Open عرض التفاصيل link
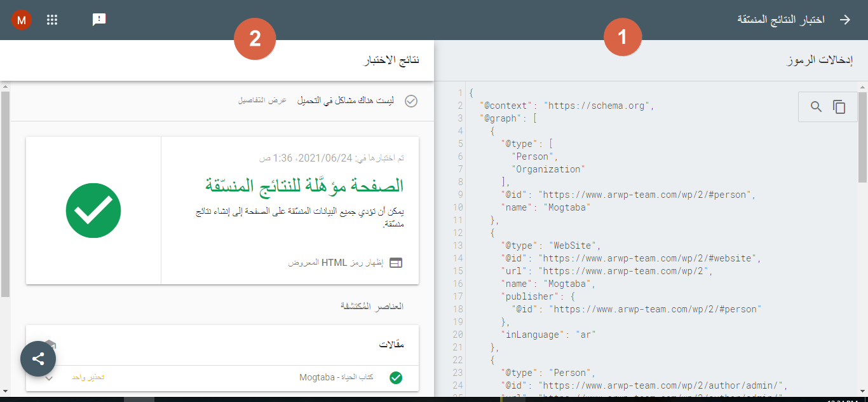This screenshot has width=868, height=402. coord(262,101)
